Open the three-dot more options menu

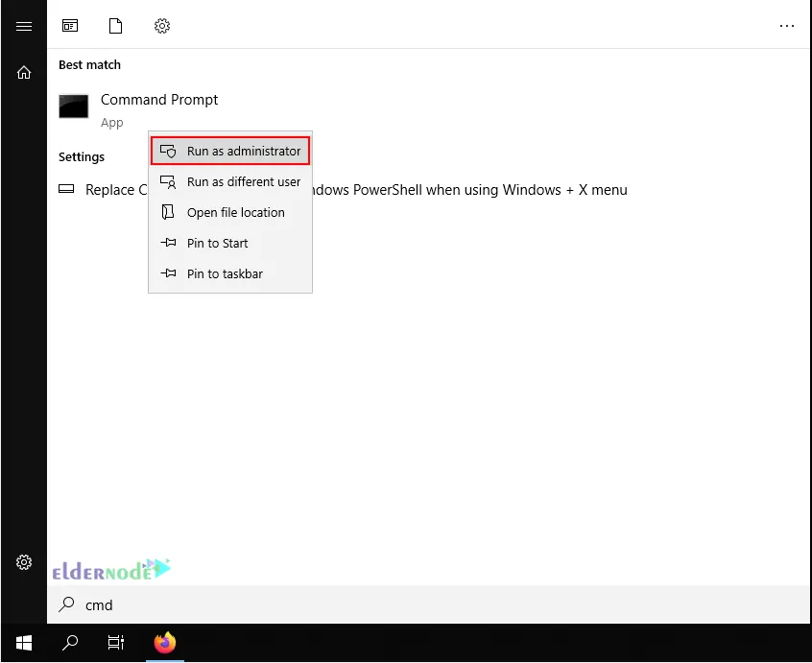point(787,27)
